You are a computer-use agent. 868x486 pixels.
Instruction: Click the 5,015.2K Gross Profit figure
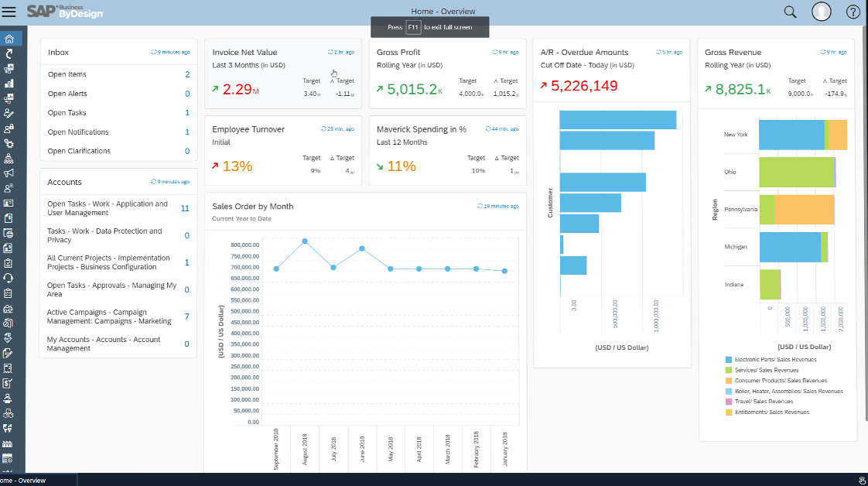point(415,89)
